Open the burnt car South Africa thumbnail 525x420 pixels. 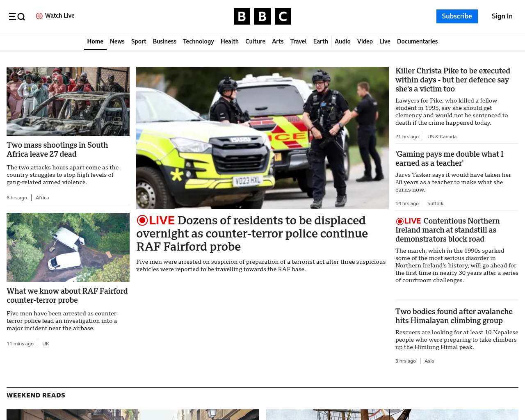click(68, 101)
